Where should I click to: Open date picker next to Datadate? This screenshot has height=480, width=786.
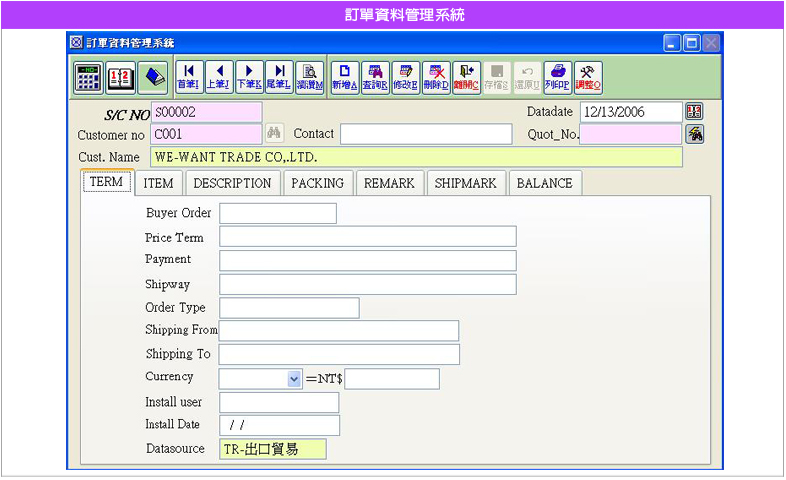(x=694, y=112)
